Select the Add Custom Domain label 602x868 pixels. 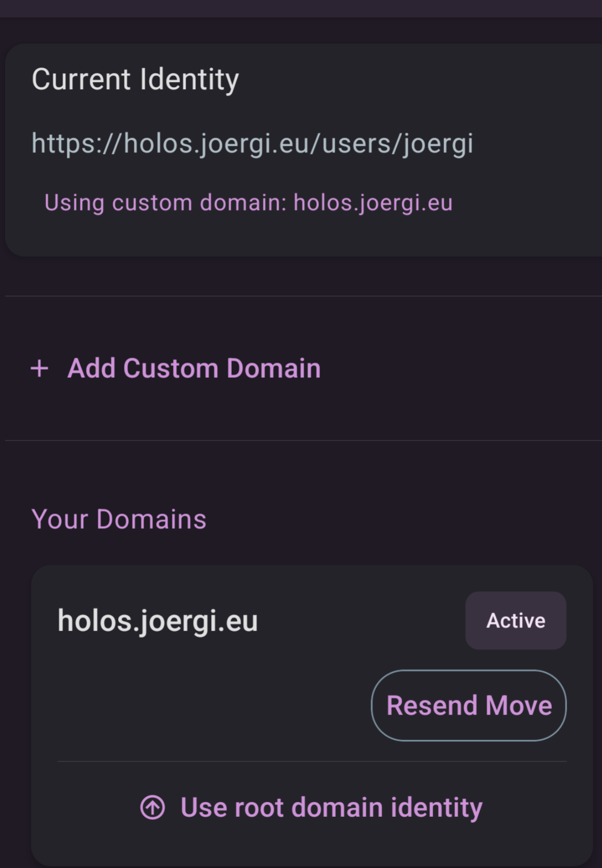tap(194, 368)
